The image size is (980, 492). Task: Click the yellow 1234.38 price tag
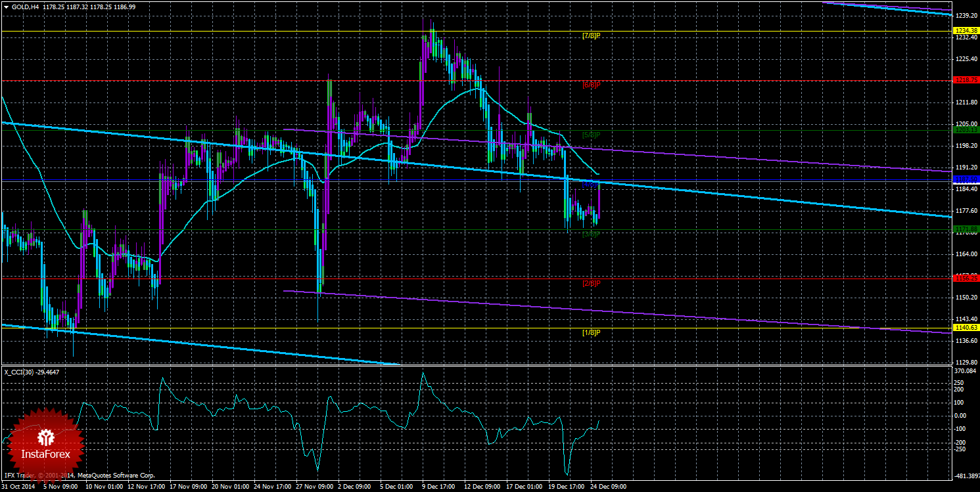point(966,31)
